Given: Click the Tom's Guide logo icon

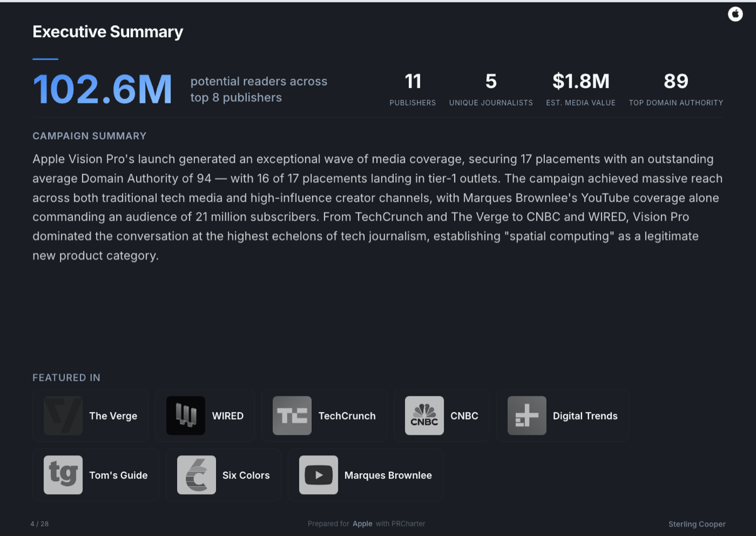Looking at the screenshot, I should click(x=63, y=475).
